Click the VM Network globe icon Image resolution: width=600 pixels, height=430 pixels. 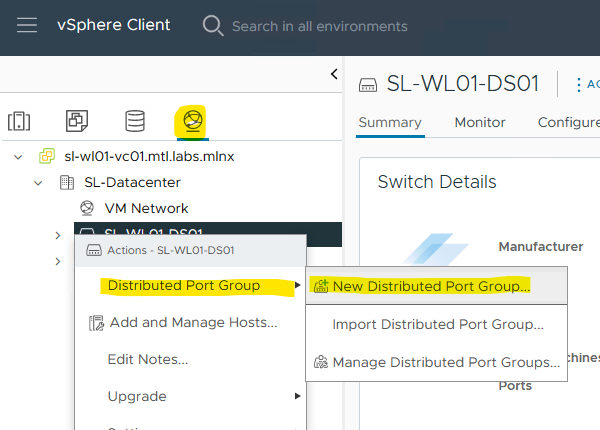point(87,208)
